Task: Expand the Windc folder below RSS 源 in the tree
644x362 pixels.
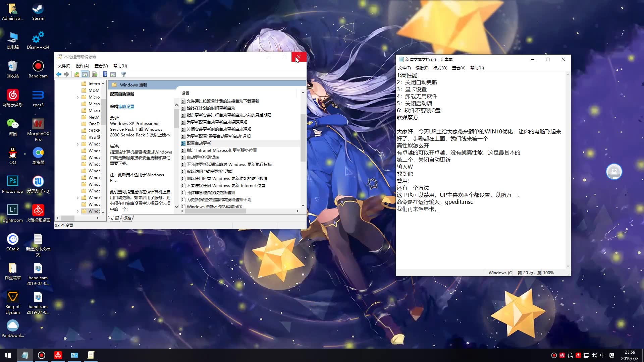Action: coord(78,144)
